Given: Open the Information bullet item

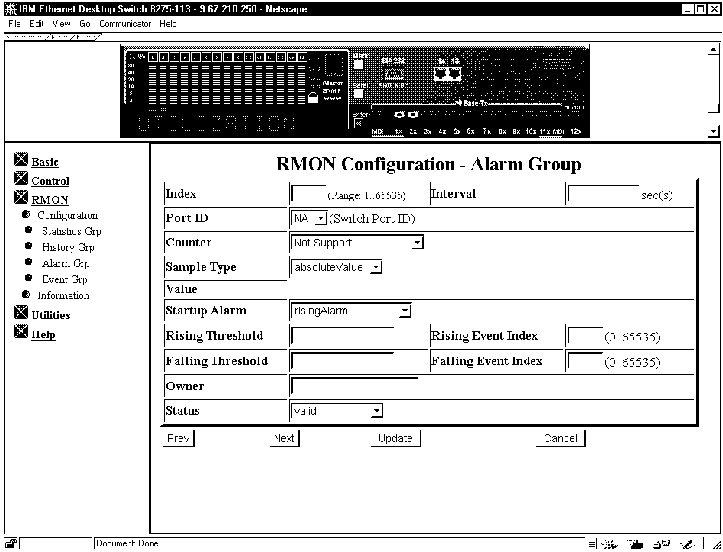Looking at the screenshot, I should pos(63,295).
